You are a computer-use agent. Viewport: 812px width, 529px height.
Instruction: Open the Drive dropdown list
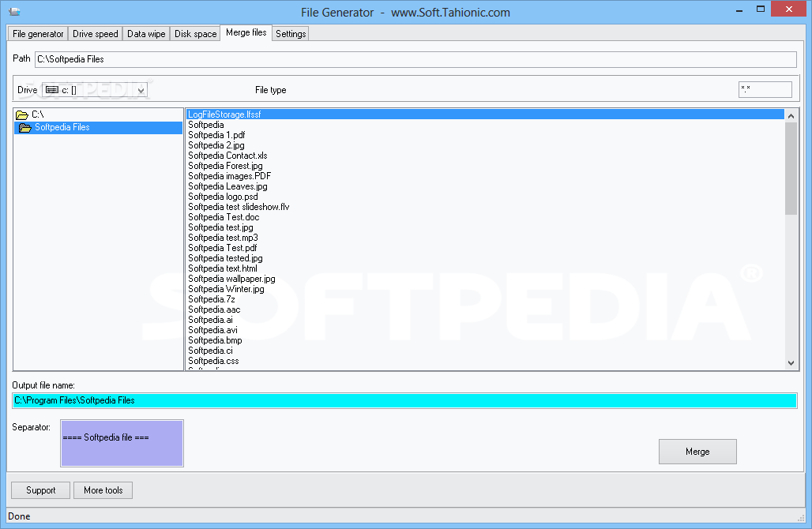[x=141, y=90]
